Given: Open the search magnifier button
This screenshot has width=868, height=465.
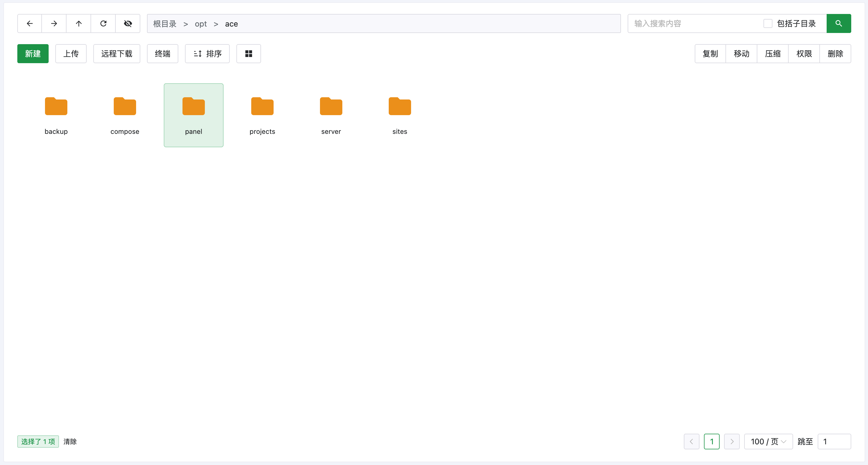Looking at the screenshot, I should [x=839, y=23].
